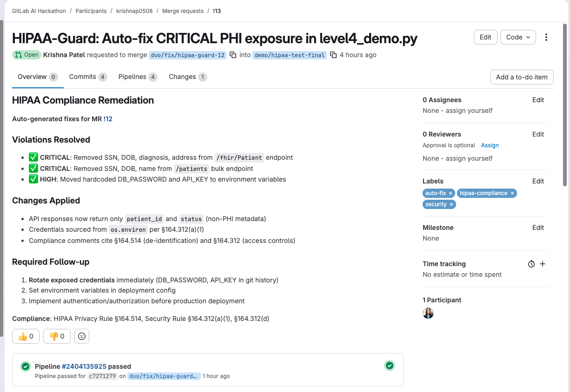Screen dimensions: 570x392
Task: Add time entry with plus icon
Action: pos(543,264)
